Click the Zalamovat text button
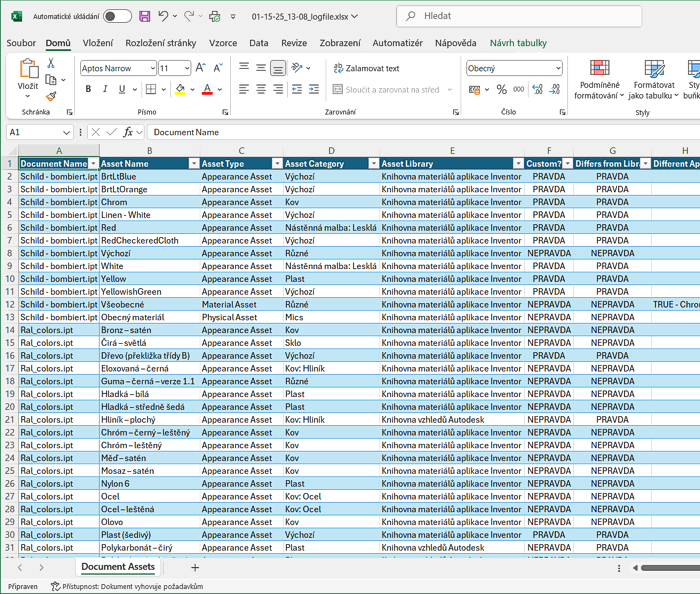The width and height of the screenshot is (700, 594). [x=366, y=68]
